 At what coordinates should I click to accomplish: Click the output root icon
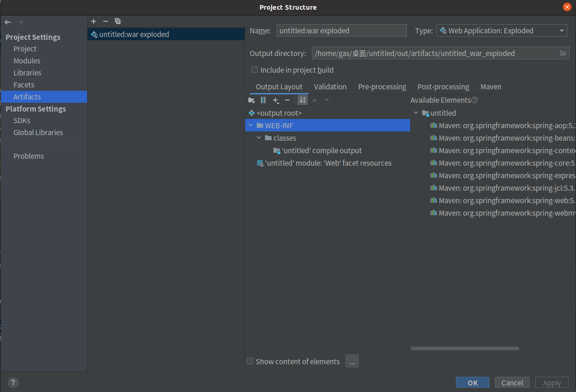252,113
